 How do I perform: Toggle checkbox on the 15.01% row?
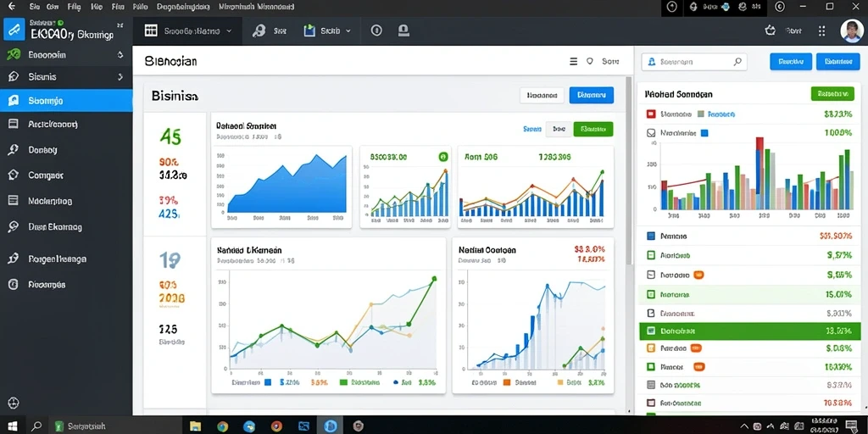[x=651, y=294]
